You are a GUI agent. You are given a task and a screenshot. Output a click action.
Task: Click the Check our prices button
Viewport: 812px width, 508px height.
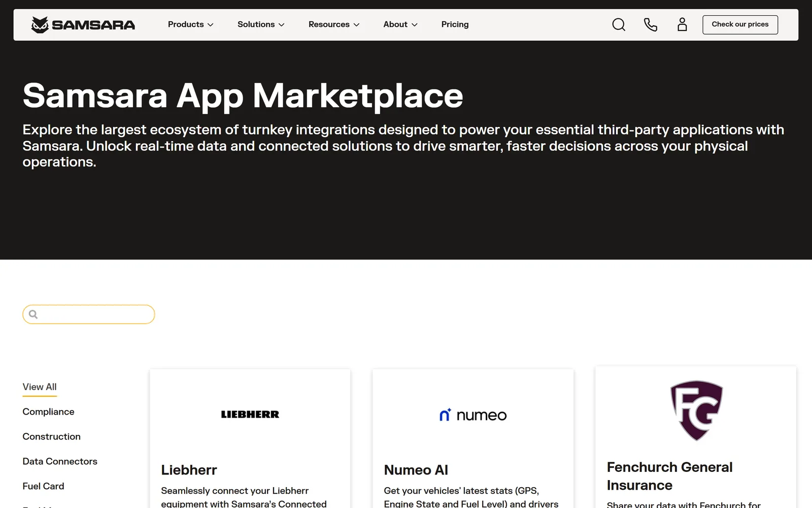click(x=740, y=24)
